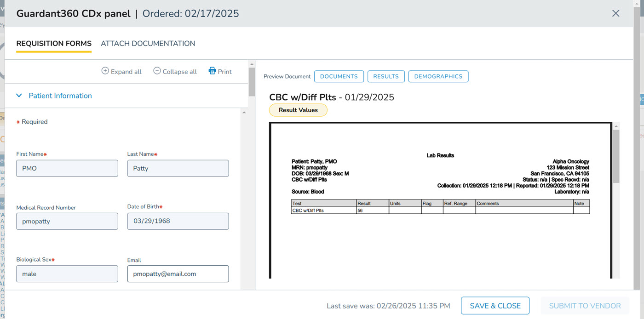Collapse the Patient Information section chevron
Image resolution: width=644 pixels, height=319 pixels.
point(19,96)
